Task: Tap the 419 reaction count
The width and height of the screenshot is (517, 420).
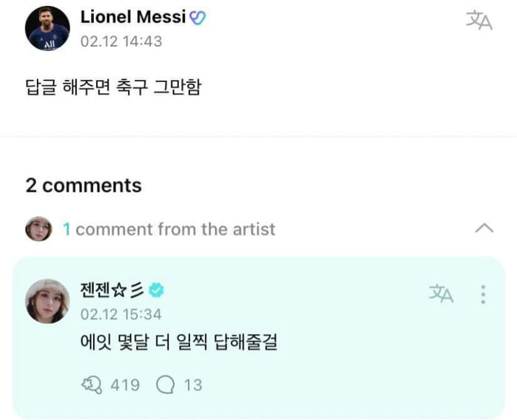Action: [x=125, y=385]
